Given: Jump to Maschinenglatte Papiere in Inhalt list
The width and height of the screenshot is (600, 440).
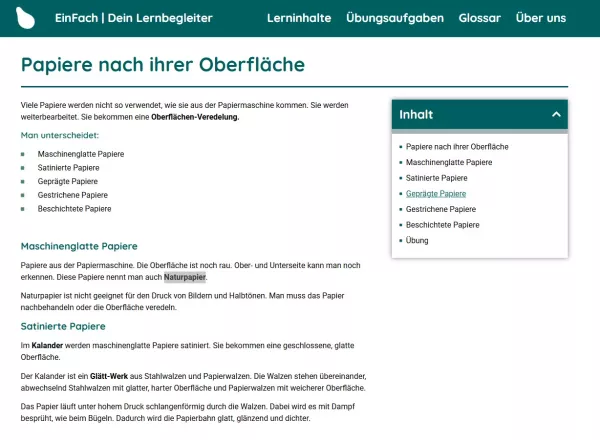Looking at the screenshot, I should (x=449, y=162).
